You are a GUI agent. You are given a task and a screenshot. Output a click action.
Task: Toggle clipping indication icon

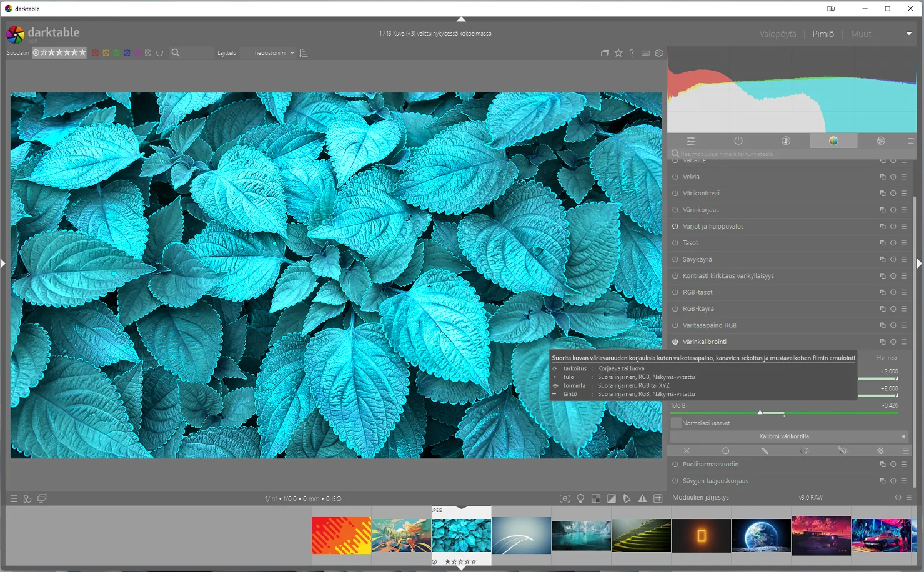612,498
